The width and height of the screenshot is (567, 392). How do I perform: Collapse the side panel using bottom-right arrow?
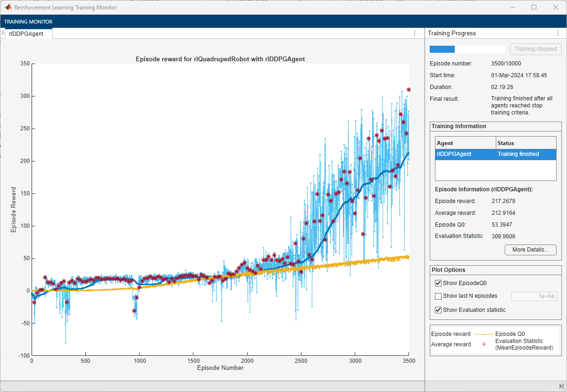pos(561,386)
